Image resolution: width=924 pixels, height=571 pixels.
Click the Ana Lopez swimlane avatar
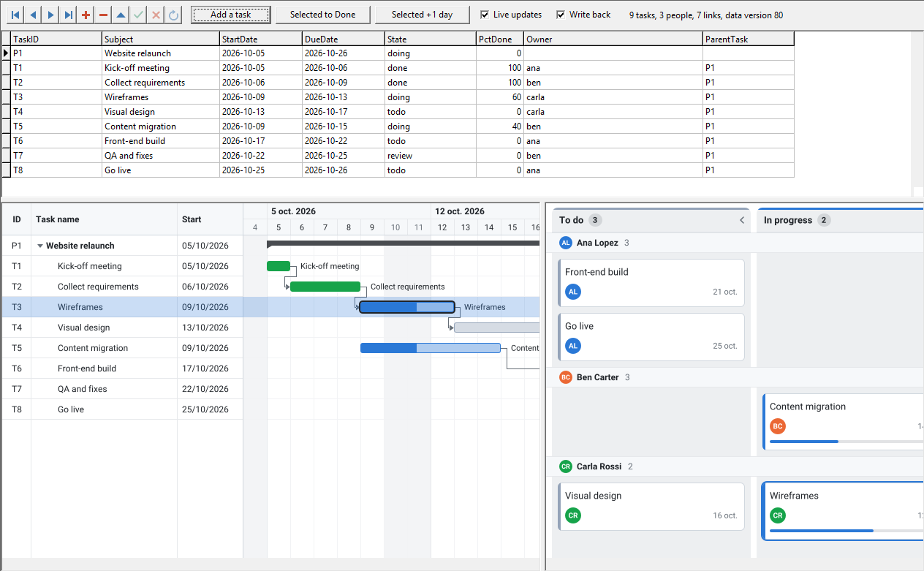point(566,243)
